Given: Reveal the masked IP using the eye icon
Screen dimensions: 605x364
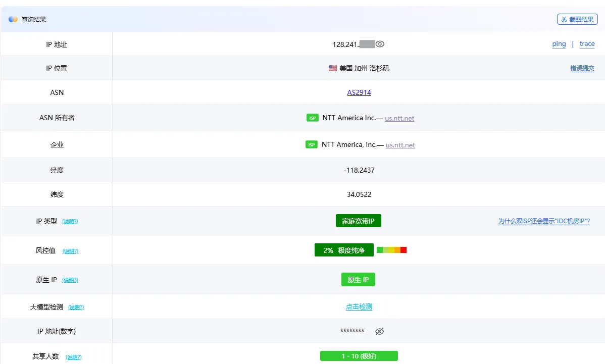Looking at the screenshot, I should 380,44.
